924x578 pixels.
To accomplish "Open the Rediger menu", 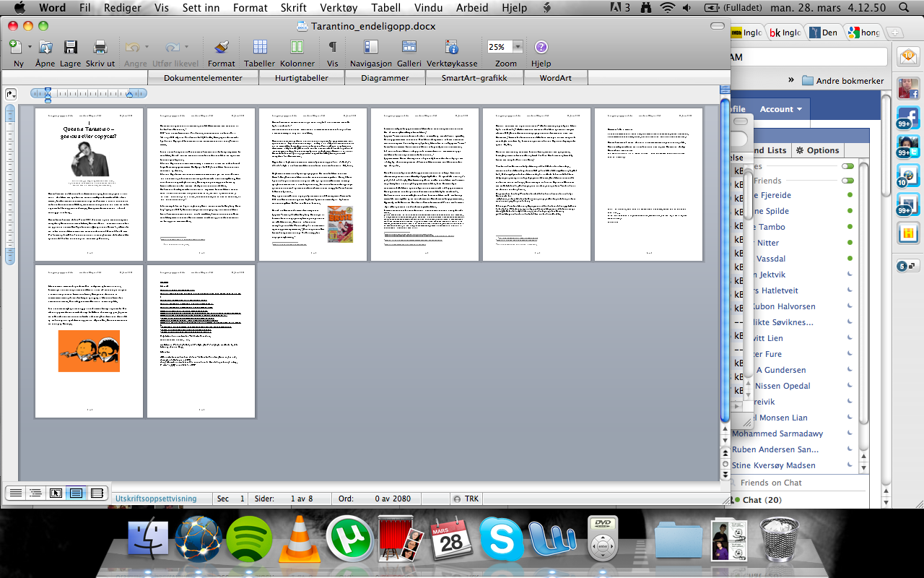I will coord(122,8).
